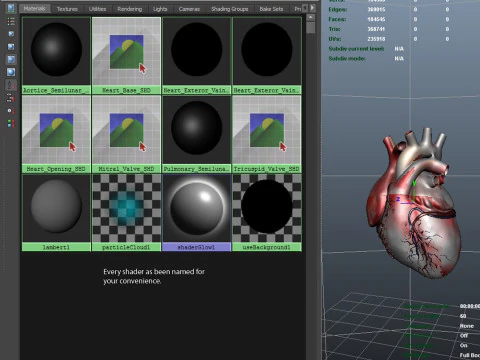Open the Textures tab
Viewport: 480px width, 360px height.
coord(67,9)
